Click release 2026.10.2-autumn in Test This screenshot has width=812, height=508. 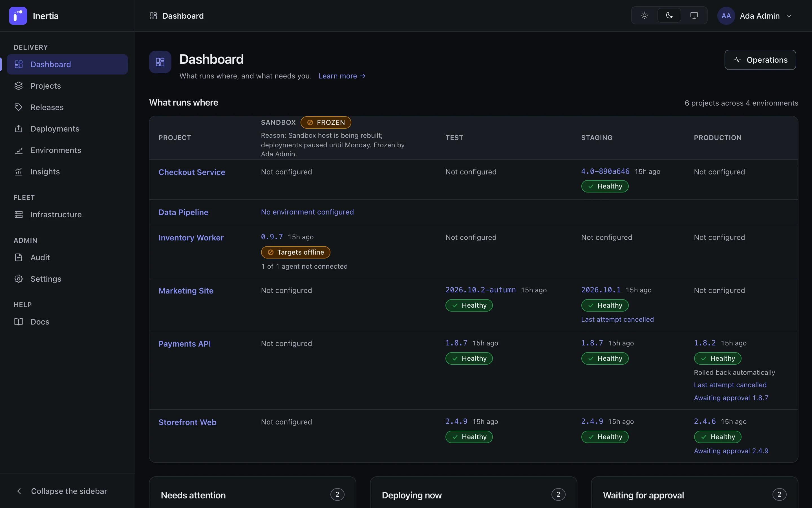[x=480, y=290]
